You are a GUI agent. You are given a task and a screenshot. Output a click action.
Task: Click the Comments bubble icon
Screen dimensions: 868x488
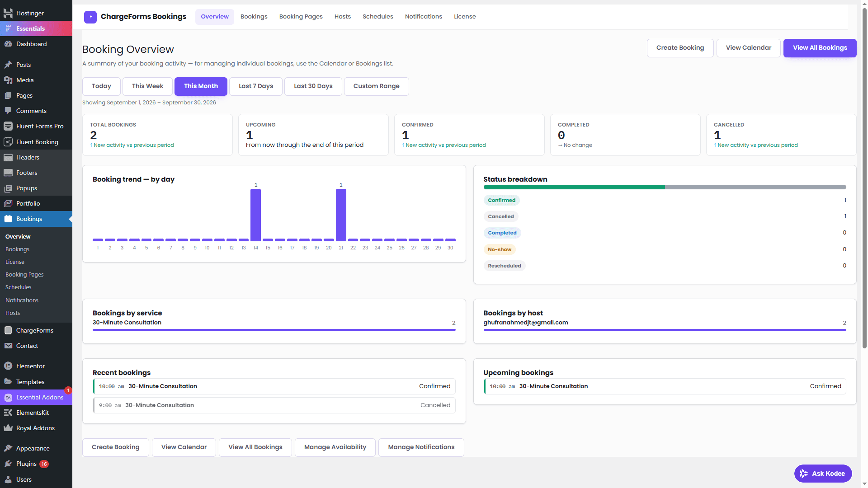8,111
